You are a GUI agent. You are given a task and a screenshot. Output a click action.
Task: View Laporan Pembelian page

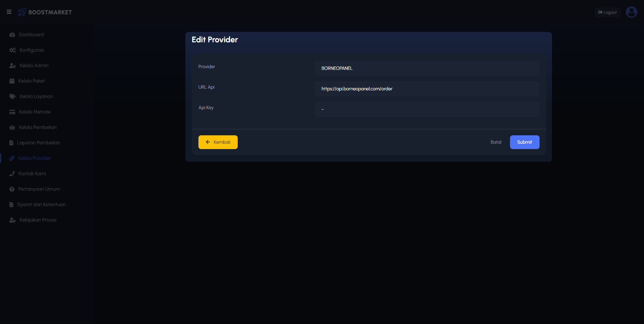[x=39, y=143]
